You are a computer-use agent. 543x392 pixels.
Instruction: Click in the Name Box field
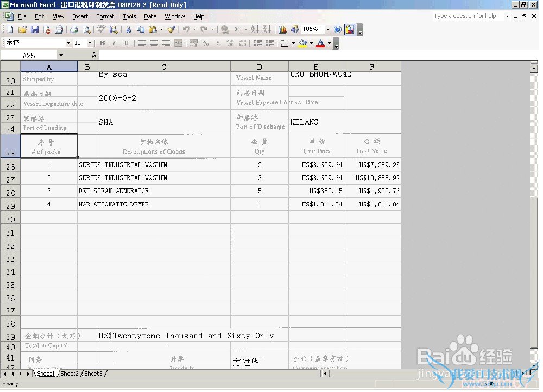(x=29, y=55)
